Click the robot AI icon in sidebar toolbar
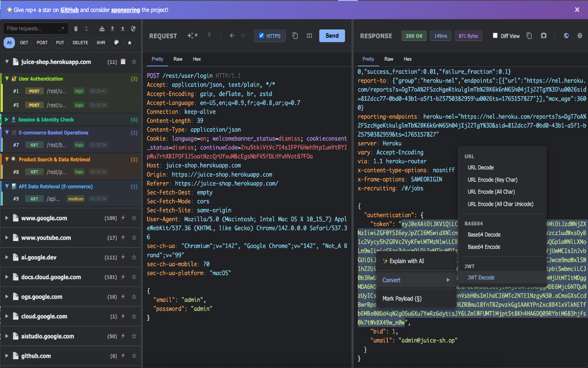Screen dimensions: 588x368 click(102, 29)
